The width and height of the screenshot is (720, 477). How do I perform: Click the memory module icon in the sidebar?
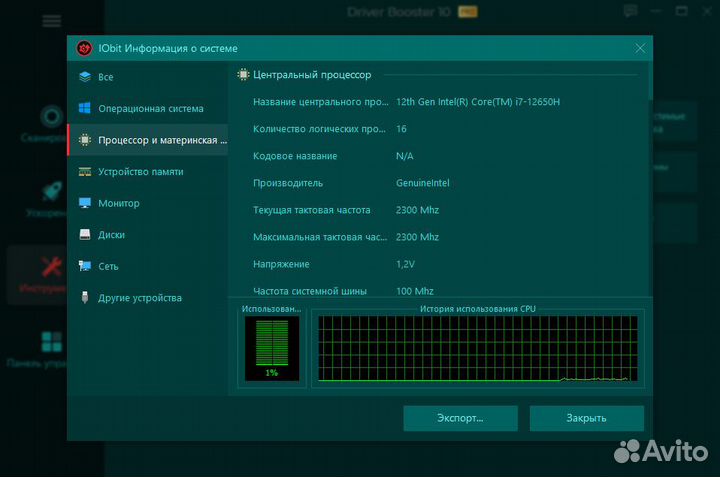pos(85,171)
